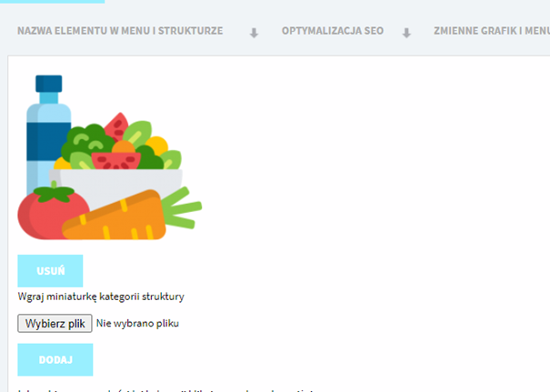
Task: Click the Wgraj miniaturkę kategorii struktury label
Action: tap(101, 297)
